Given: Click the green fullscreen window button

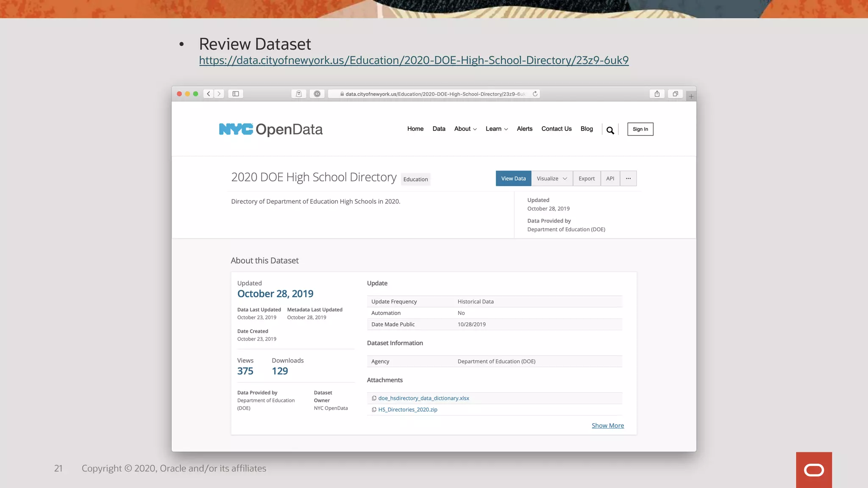Looking at the screenshot, I should (195, 94).
